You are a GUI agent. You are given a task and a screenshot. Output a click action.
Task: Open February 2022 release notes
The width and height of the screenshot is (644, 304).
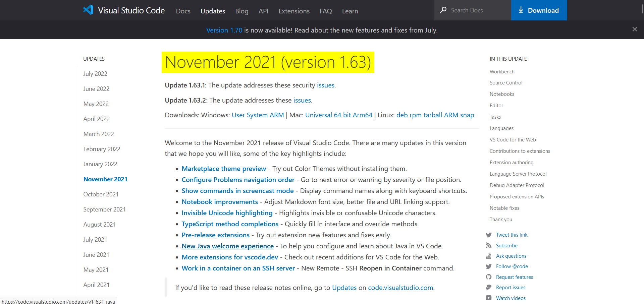point(102,149)
